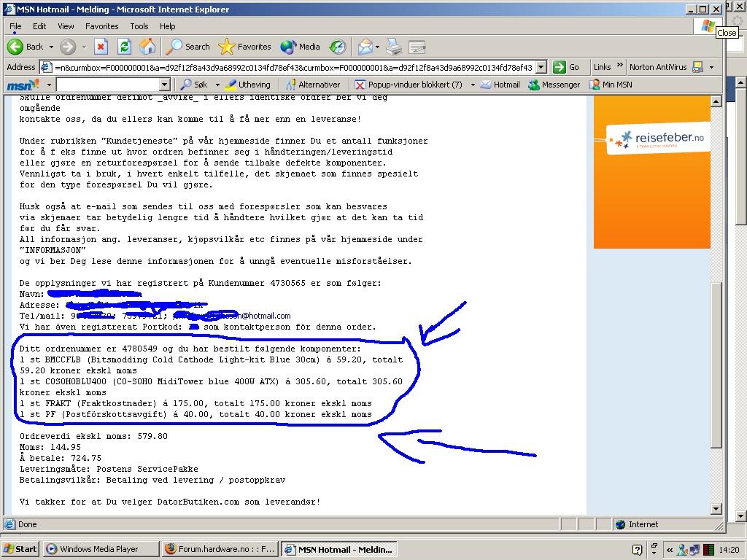
Task: Open Favorites from the star icon
Action: pos(244,47)
